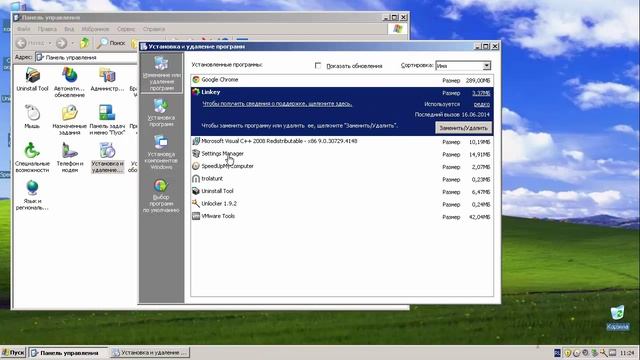Open Мышь icon in Control Panel
640x360 pixels.
click(32, 117)
